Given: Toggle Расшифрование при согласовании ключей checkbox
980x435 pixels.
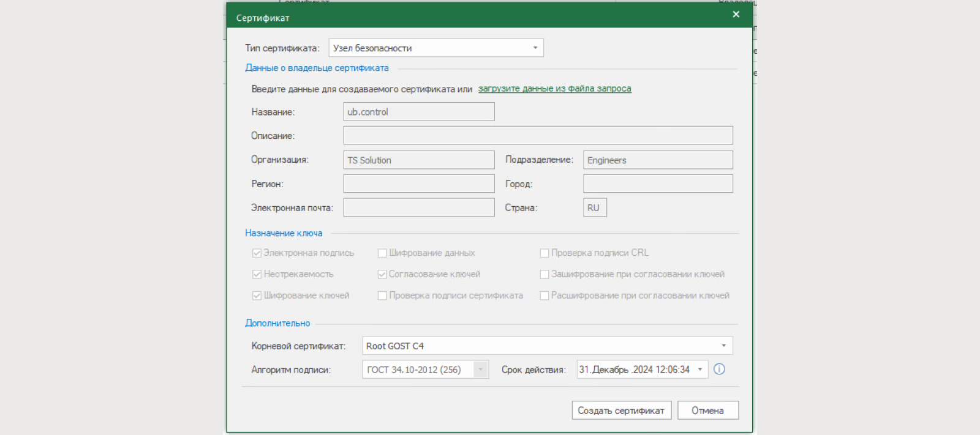Looking at the screenshot, I should coord(544,296).
